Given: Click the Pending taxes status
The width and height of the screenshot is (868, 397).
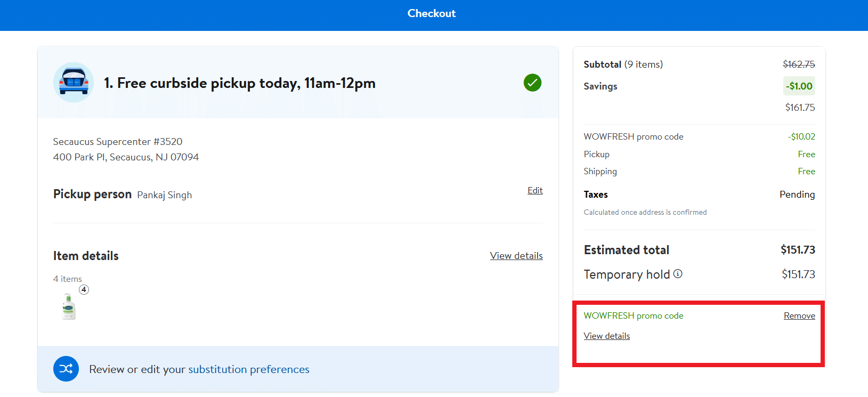Looking at the screenshot, I should (797, 195).
